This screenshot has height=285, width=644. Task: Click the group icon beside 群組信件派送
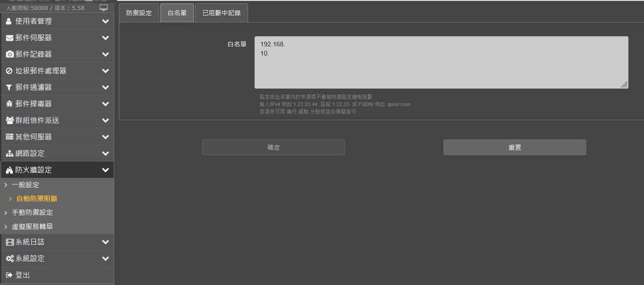tap(9, 120)
